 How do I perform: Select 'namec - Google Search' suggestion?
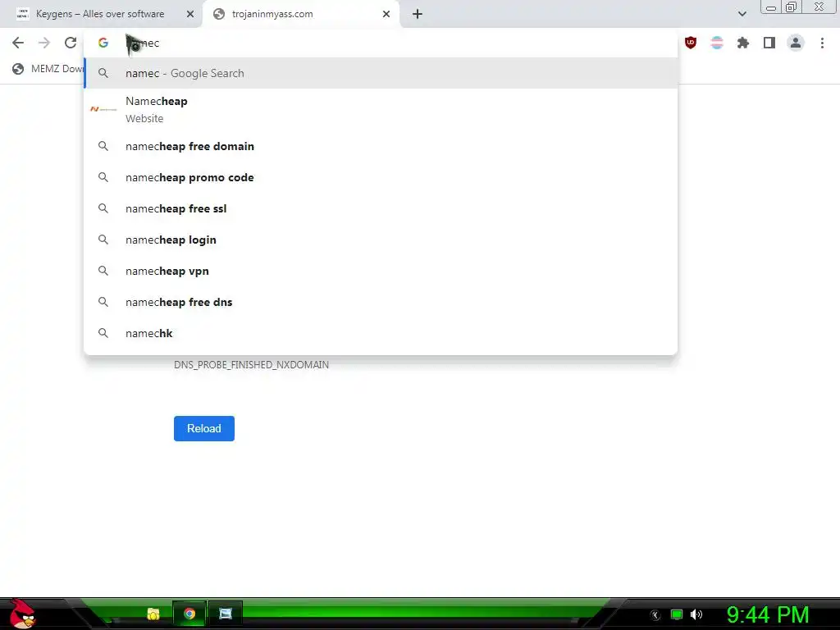[381, 73]
